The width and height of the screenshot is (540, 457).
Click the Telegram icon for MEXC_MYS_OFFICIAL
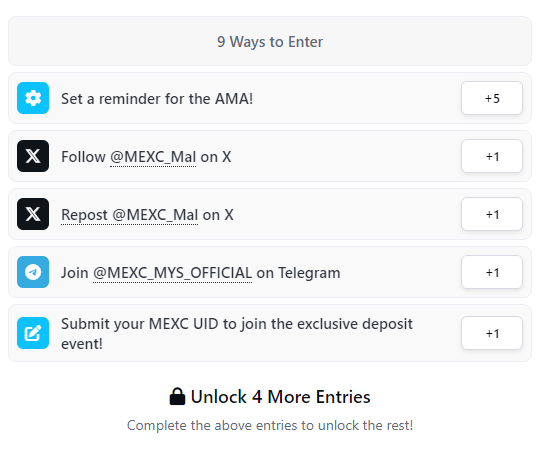pos(33,272)
